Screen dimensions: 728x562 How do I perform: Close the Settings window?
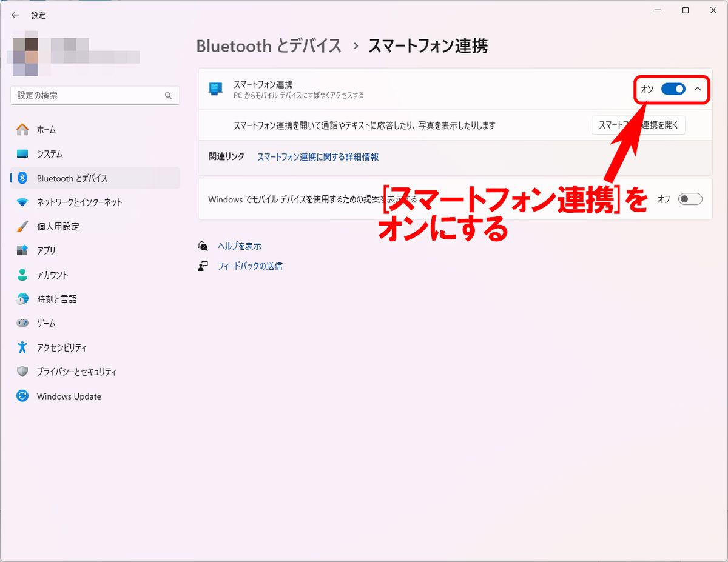(x=713, y=10)
